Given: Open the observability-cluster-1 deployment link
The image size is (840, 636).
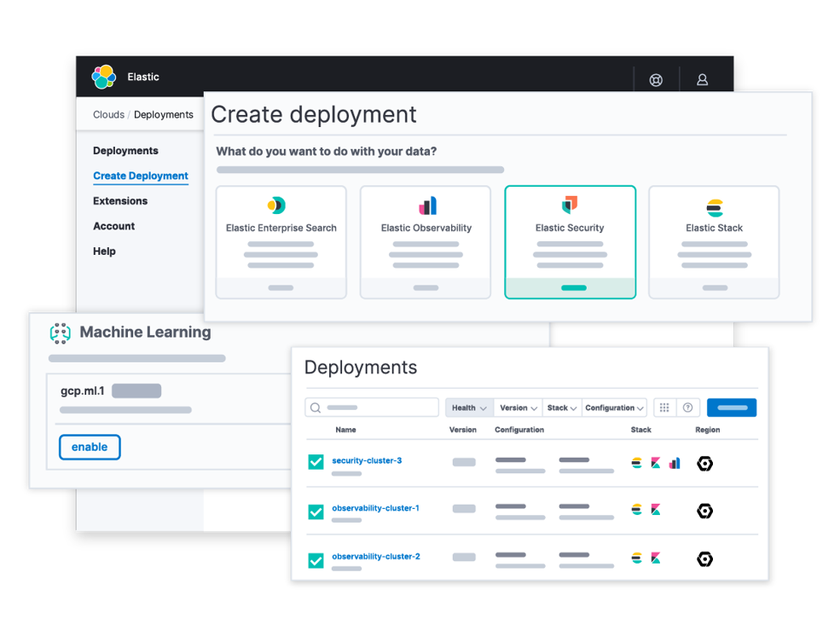Looking at the screenshot, I should click(375, 509).
